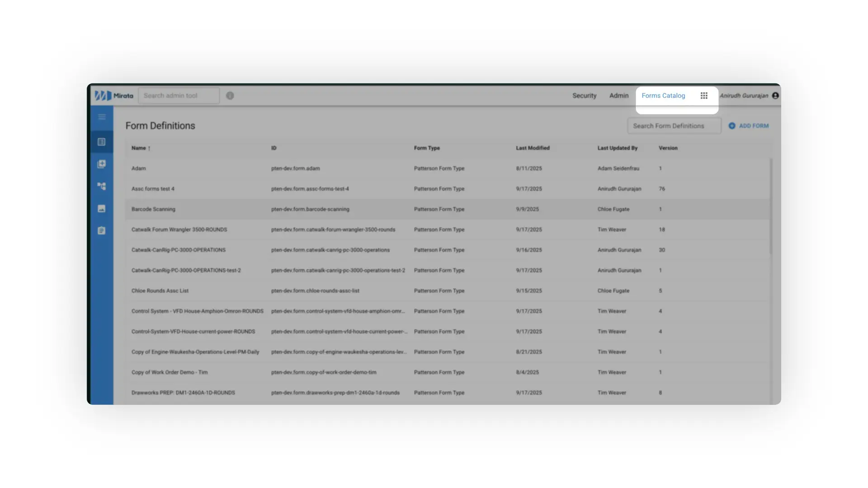868x488 pixels.
Task: Select the Barcode Scanning form row
Action: click(153, 209)
